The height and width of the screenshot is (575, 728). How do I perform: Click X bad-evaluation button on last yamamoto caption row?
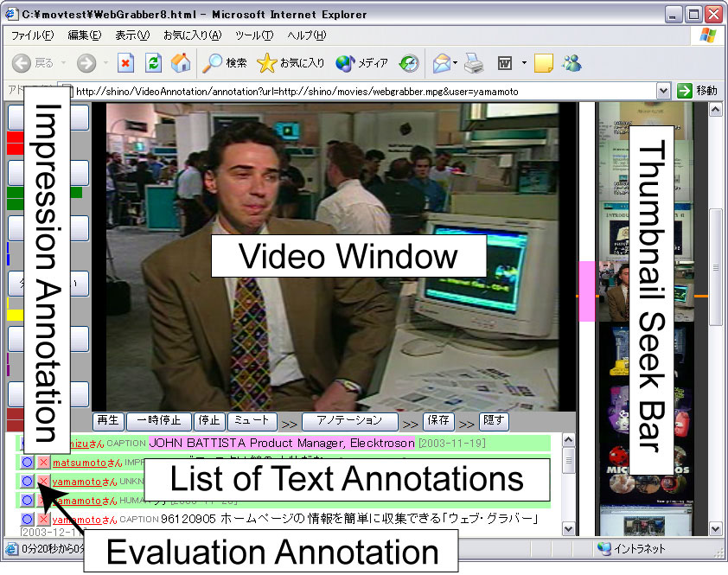coord(43,519)
